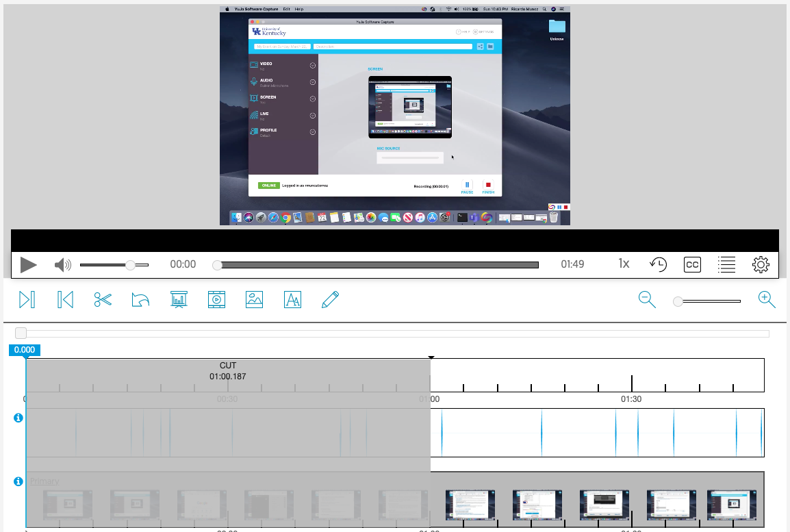
Task: Select the CUT 01:00.187 region
Action: click(x=228, y=375)
